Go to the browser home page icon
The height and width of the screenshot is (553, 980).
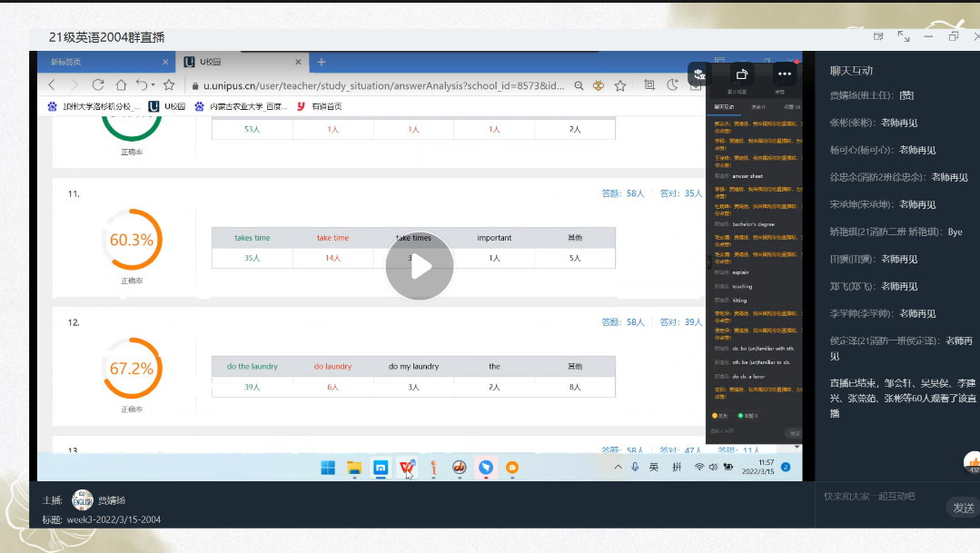121,85
